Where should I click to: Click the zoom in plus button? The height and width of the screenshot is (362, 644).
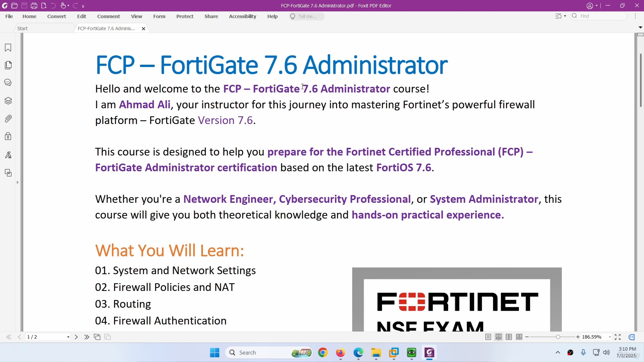pos(578,337)
